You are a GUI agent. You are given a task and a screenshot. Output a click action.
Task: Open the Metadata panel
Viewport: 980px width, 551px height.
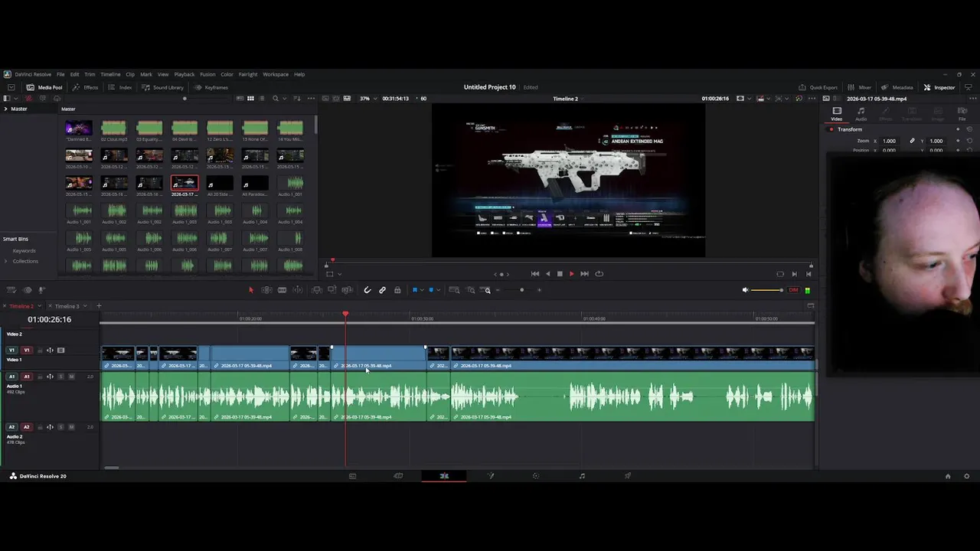[897, 87]
